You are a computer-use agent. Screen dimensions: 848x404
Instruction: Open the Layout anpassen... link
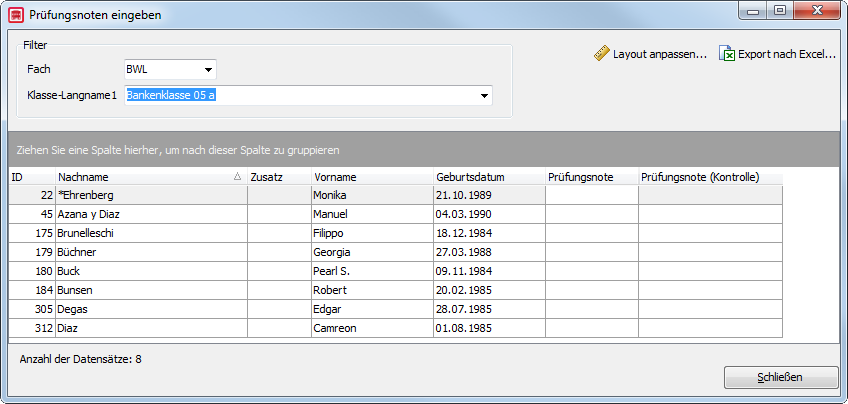click(x=660, y=54)
